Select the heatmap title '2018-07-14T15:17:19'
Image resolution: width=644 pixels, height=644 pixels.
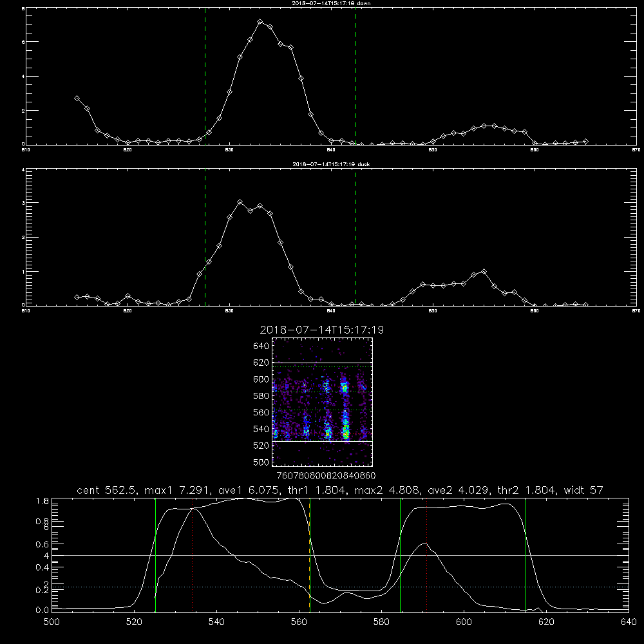click(321, 330)
